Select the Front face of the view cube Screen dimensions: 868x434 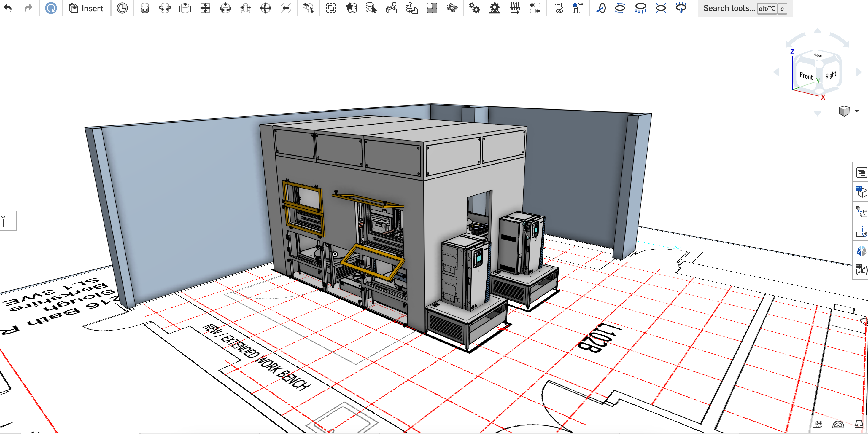tap(805, 76)
